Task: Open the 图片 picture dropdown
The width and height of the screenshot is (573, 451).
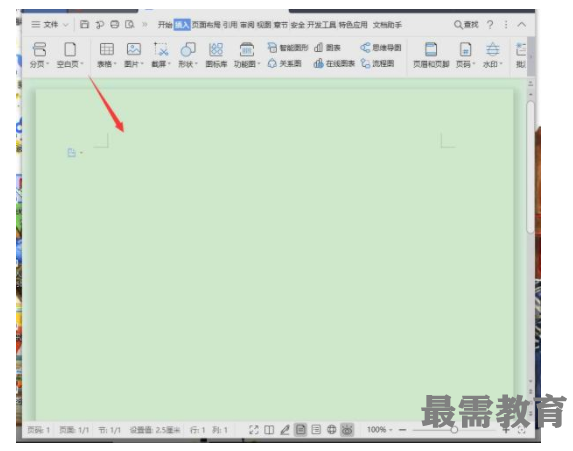Action: click(134, 55)
